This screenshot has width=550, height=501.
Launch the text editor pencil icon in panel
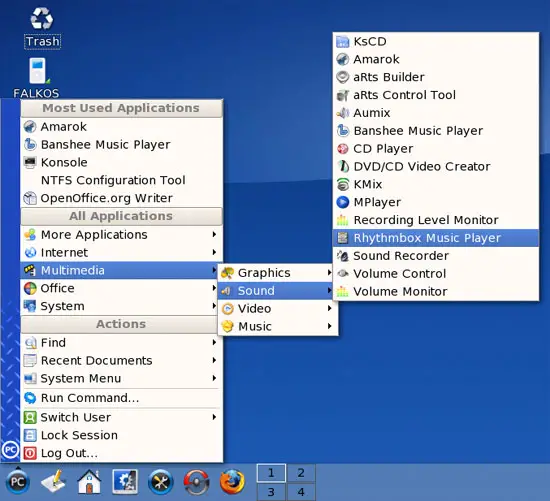(53, 482)
